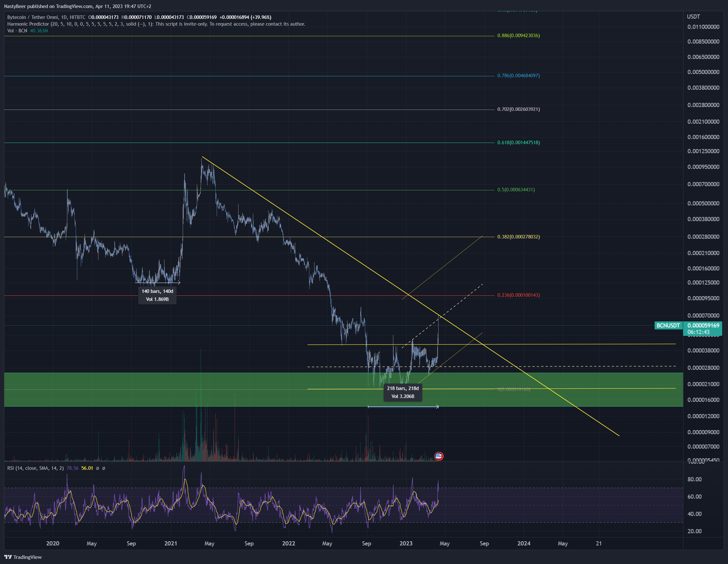Click the RSI (14, close, SMA, 14, 2) label

point(35,468)
